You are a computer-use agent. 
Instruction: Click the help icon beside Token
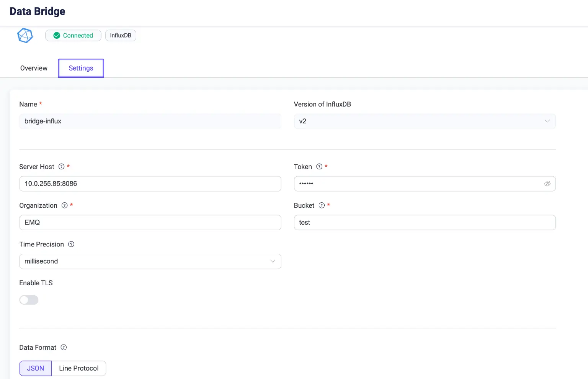(319, 167)
